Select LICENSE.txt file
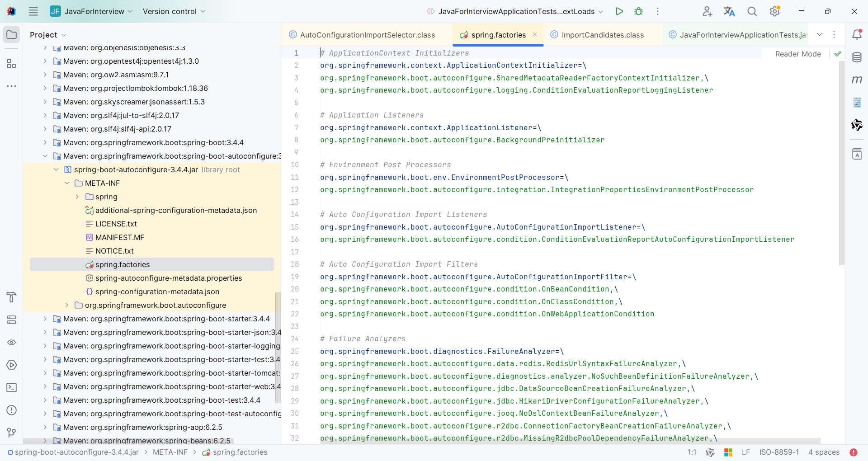The image size is (868, 461). pyautogui.click(x=116, y=224)
